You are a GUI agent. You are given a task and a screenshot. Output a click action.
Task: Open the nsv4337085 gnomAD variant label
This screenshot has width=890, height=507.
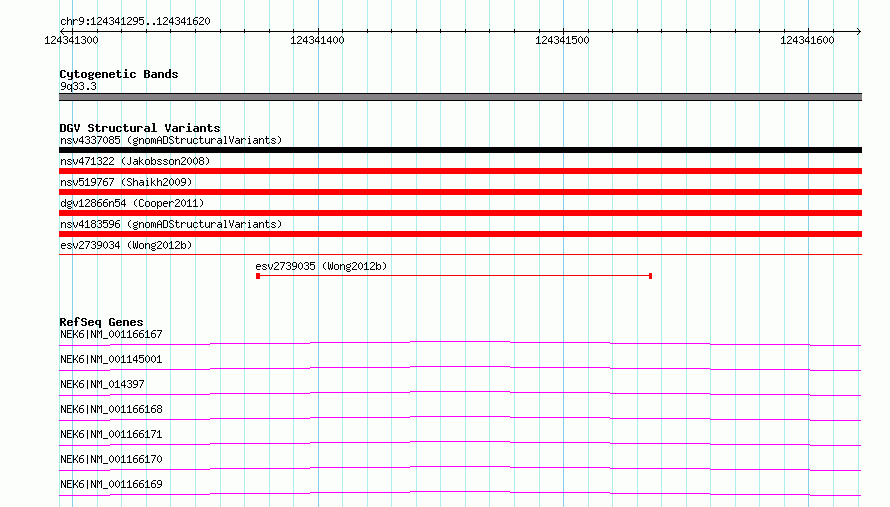[x=171, y=140]
